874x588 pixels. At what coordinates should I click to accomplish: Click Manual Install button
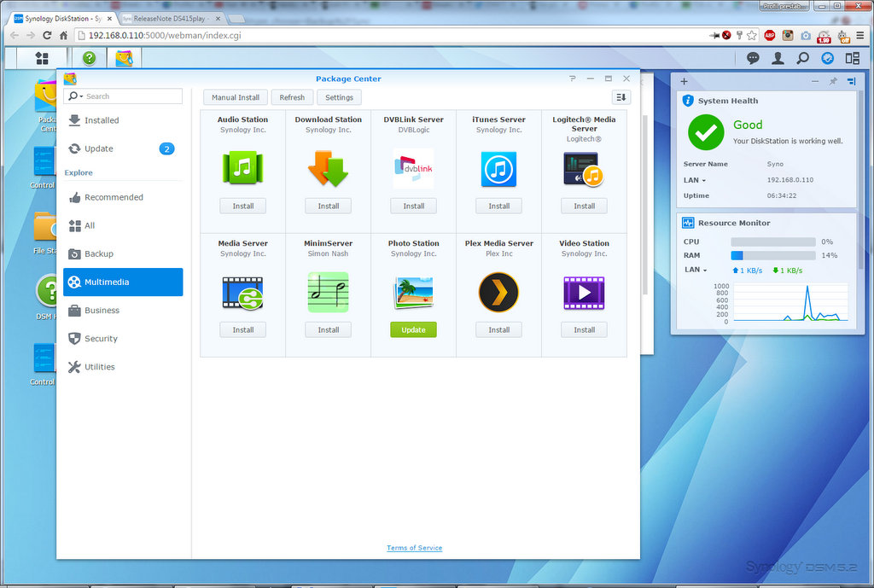click(x=236, y=97)
